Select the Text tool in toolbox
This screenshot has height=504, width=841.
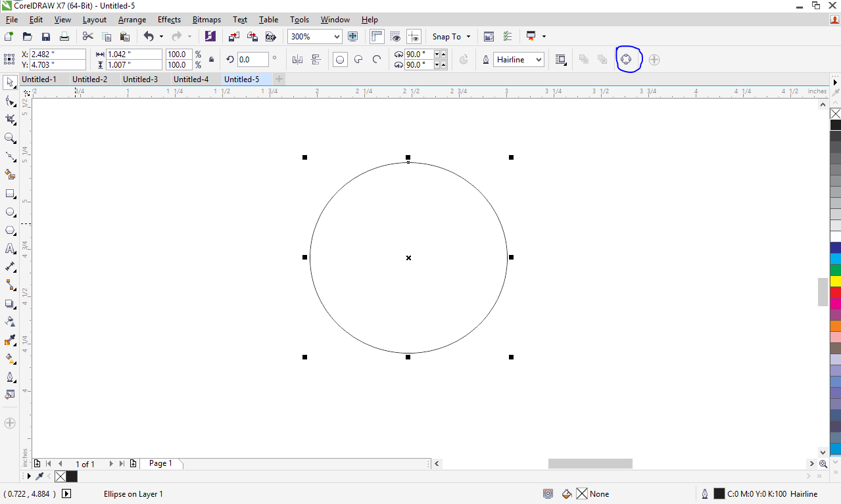[x=10, y=248]
